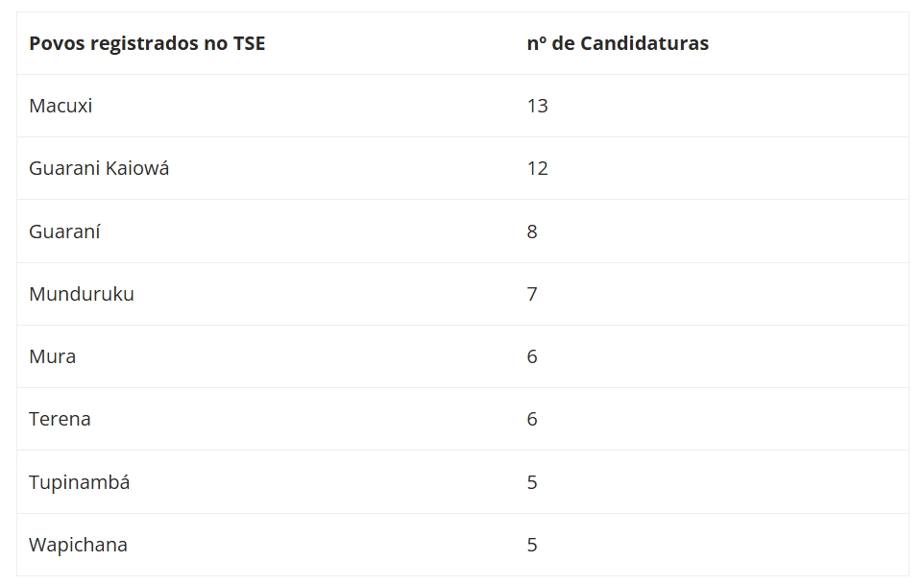Click the count 5 in Wapichana row
Viewport: 924px width, 586px height.
coord(532,546)
